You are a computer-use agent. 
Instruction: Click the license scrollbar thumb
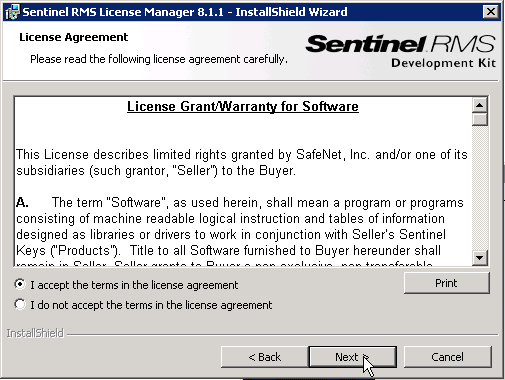click(480, 120)
